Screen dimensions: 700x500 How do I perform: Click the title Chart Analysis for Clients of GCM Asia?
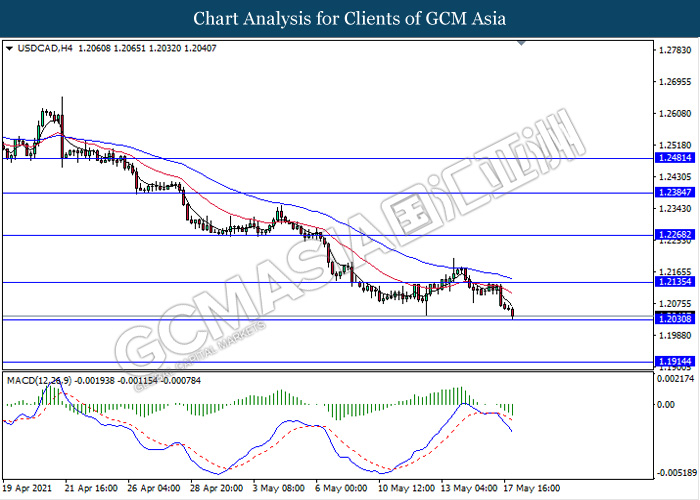pos(350,18)
